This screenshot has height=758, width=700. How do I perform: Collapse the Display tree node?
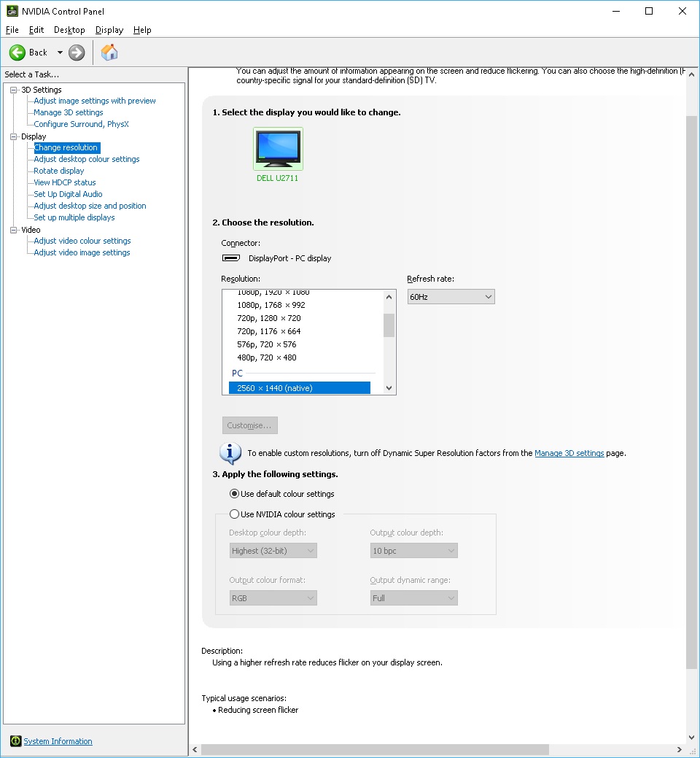(x=14, y=137)
